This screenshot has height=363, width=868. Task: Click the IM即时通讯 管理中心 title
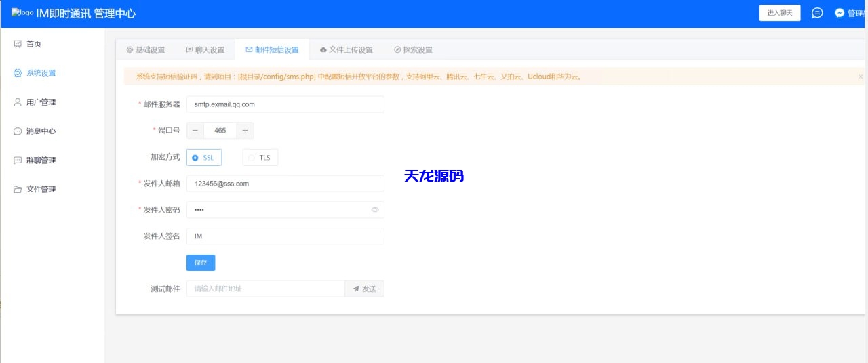85,13
